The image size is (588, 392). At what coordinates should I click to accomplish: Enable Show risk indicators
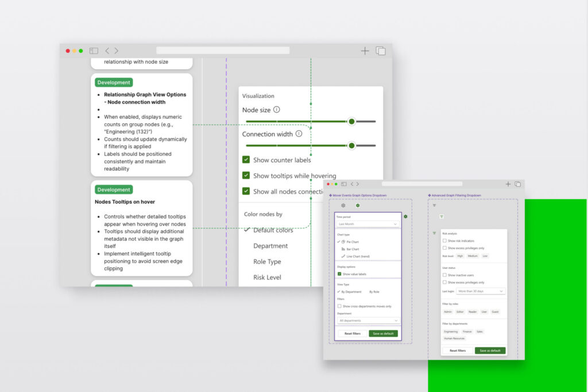[445, 240]
